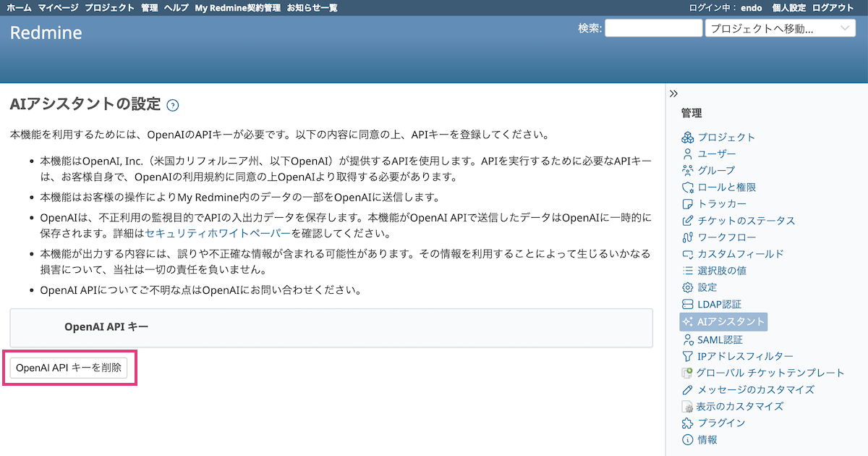
Task: Click the 情報 info icon
Action: 687,439
